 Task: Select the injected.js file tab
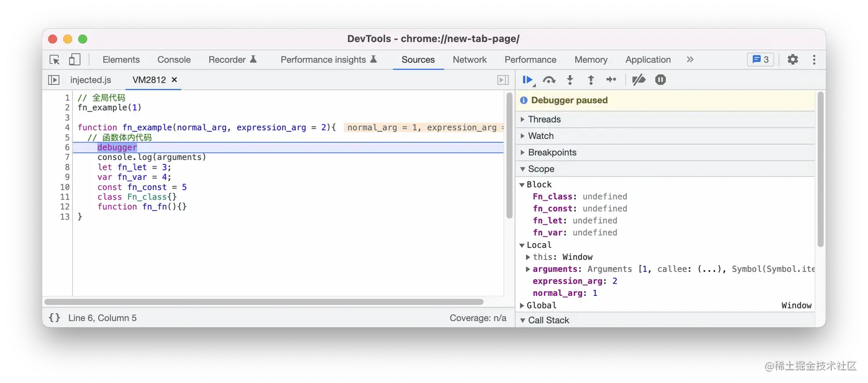(x=91, y=80)
